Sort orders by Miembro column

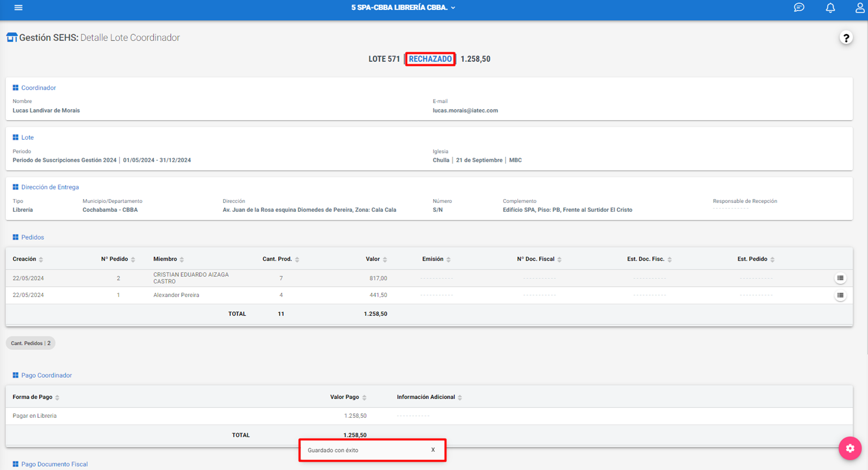click(168, 259)
